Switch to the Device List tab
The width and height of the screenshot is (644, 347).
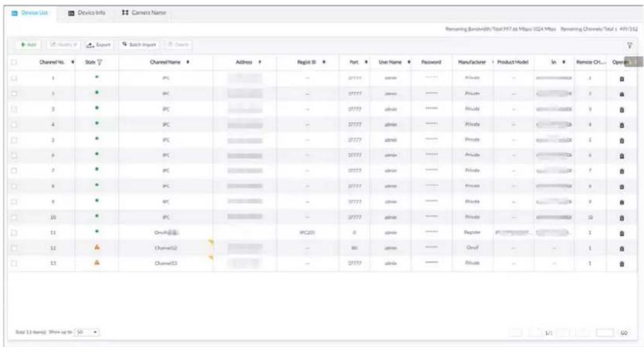click(30, 13)
